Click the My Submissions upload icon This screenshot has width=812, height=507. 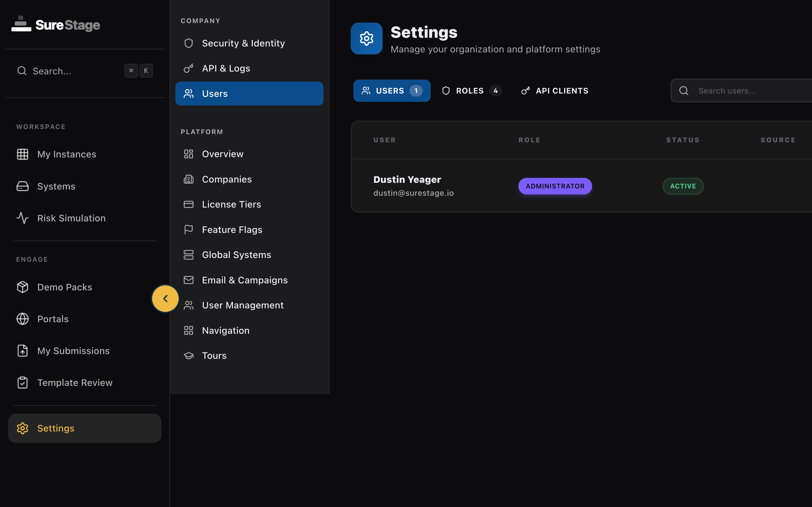pos(22,350)
